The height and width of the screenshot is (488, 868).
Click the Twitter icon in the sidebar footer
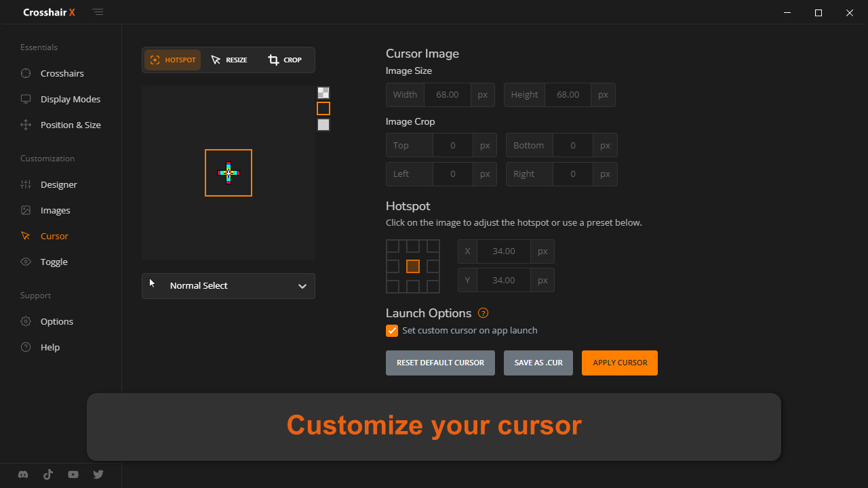coord(98,475)
